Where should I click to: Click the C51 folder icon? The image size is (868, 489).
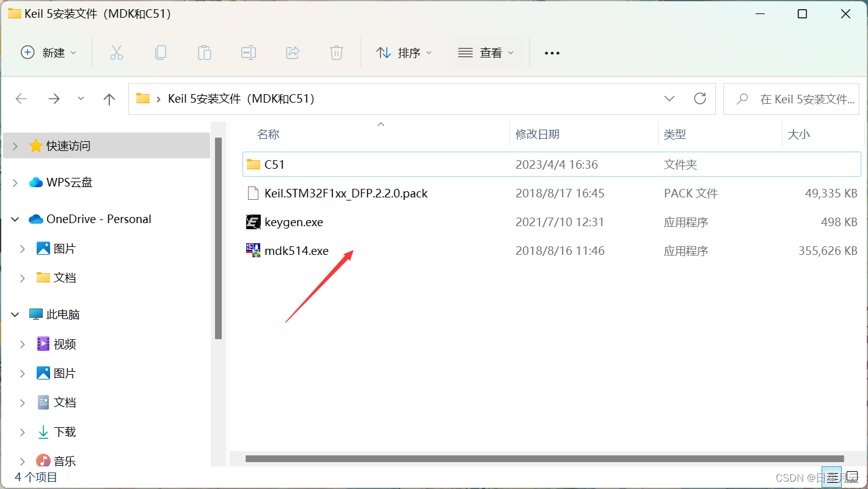(253, 164)
